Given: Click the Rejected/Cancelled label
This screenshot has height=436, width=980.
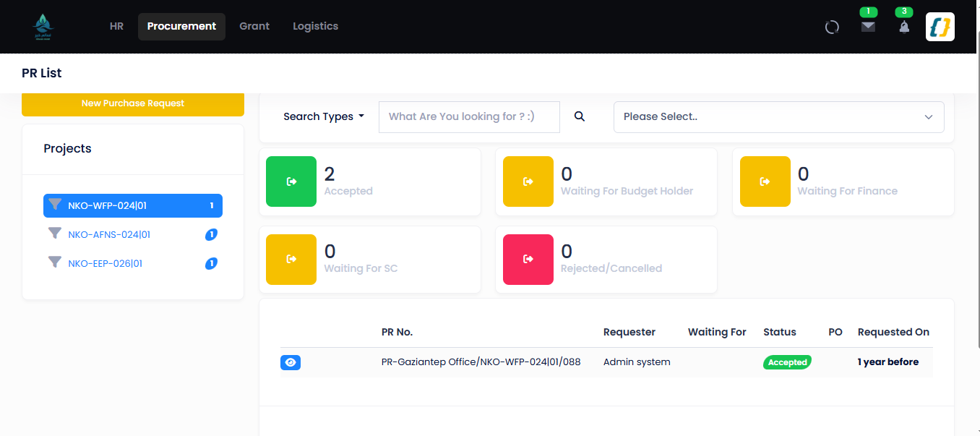Looking at the screenshot, I should click(x=611, y=268).
